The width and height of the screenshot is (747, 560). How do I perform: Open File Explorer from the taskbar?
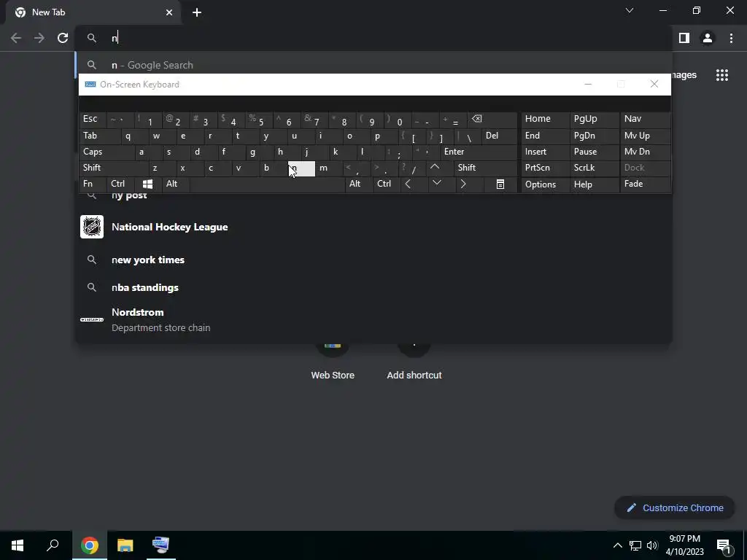pyautogui.click(x=125, y=545)
